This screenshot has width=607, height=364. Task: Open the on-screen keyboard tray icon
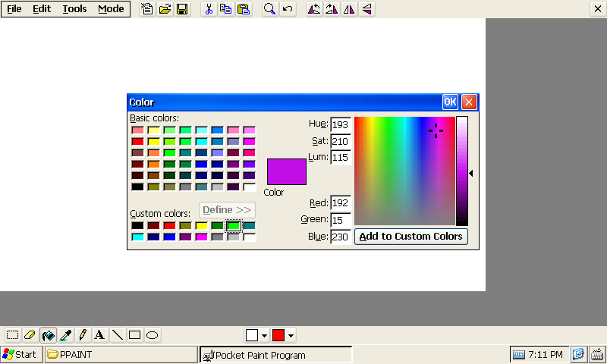[597, 354]
